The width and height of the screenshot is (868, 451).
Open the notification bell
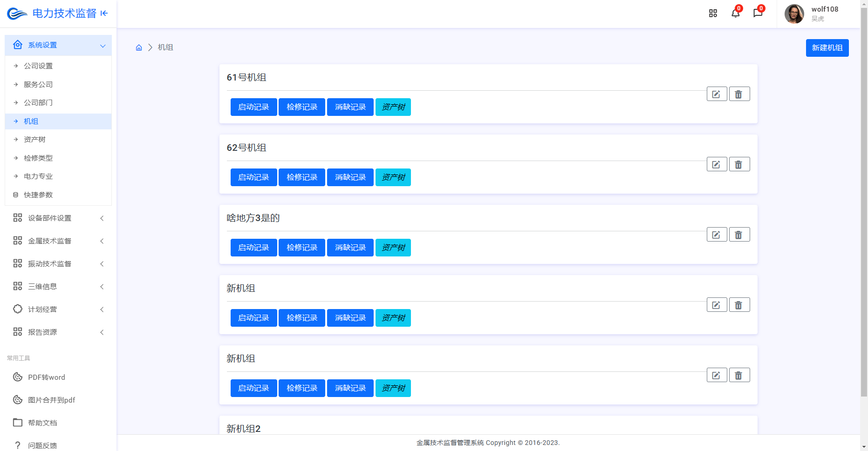736,13
